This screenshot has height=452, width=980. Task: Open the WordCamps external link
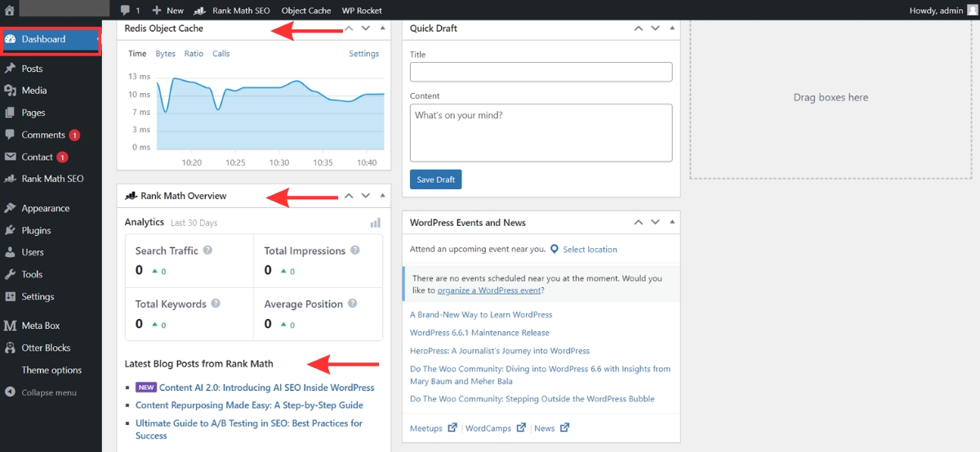(x=497, y=428)
